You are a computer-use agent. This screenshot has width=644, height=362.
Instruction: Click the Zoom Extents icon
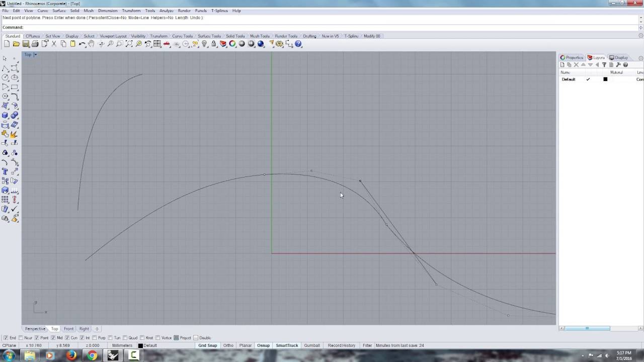(x=129, y=44)
